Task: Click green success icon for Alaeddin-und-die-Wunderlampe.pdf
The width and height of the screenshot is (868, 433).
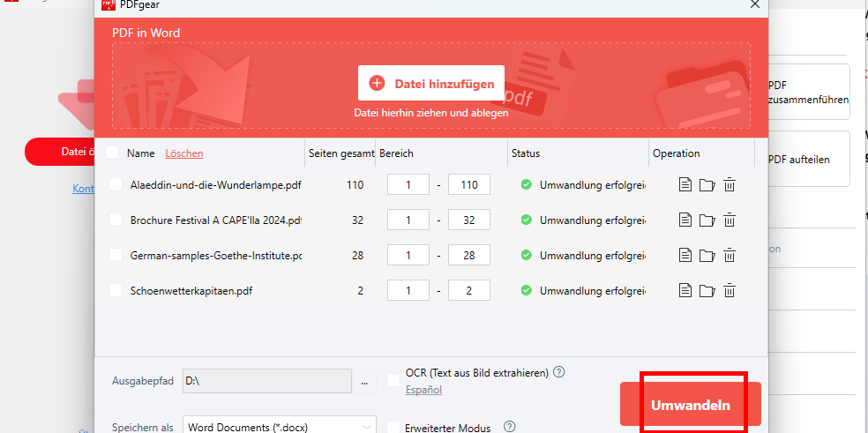Action: 527,185
